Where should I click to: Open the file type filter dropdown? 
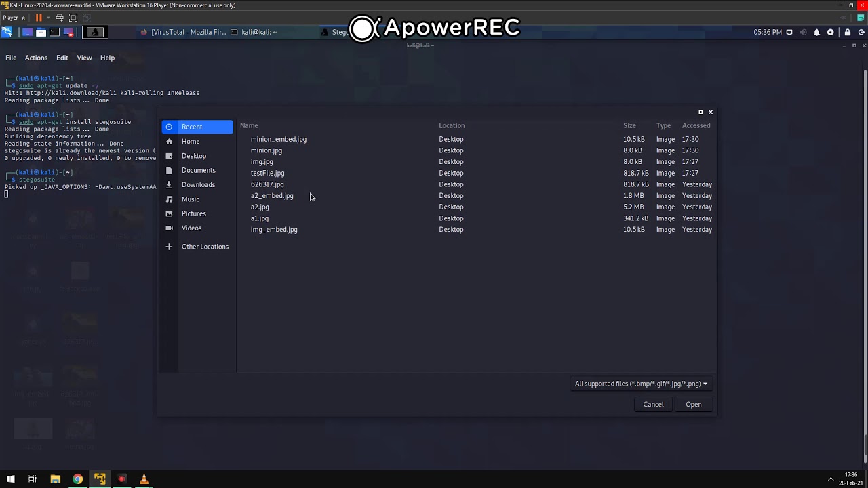pyautogui.click(x=640, y=384)
